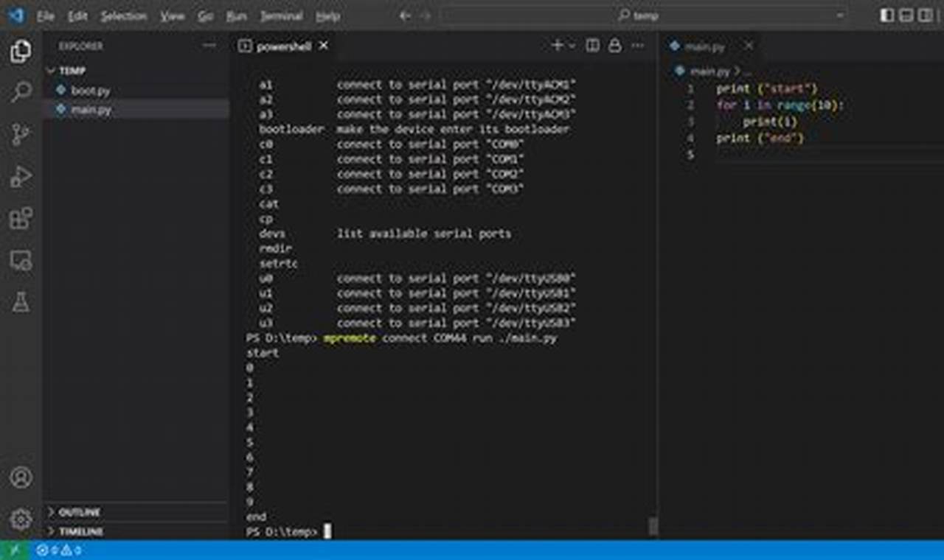Click the last 'PS D:\temp>' terminal prompt

(x=282, y=531)
